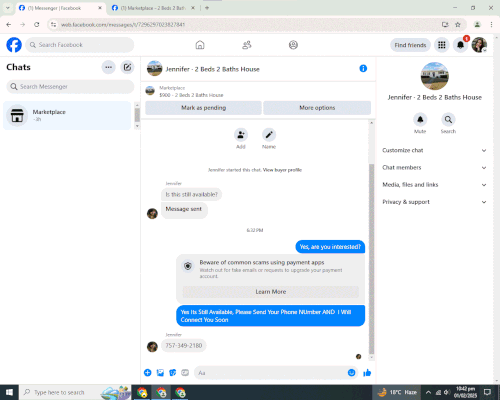The image size is (500, 400).
Task: Click the message scrollbar thumb
Action: coord(371,259)
